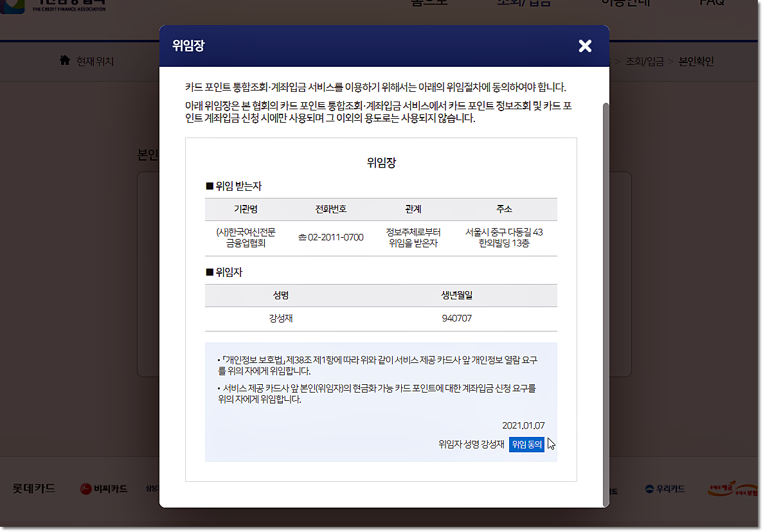
Task: Click the 전화번호 column header
Action: [331, 209]
